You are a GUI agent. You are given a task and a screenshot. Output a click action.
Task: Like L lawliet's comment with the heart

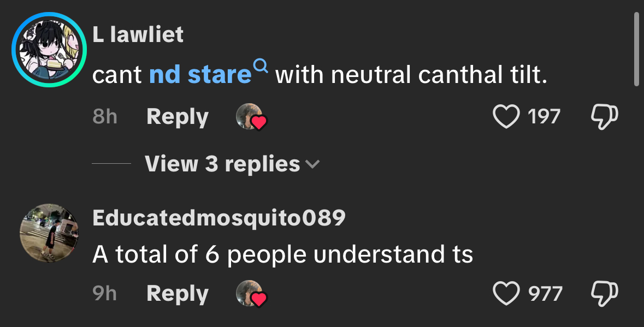(506, 116)
